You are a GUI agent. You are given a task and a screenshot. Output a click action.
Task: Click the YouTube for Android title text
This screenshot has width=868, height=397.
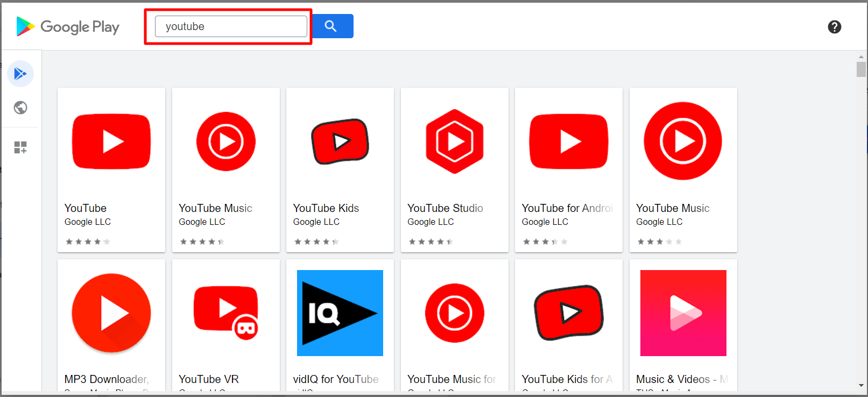pyautogui.click(x=567, y=208)
